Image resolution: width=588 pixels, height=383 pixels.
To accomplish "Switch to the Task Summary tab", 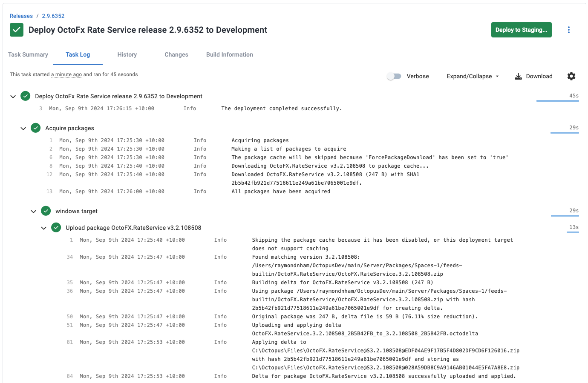I will tap(28, 54).
